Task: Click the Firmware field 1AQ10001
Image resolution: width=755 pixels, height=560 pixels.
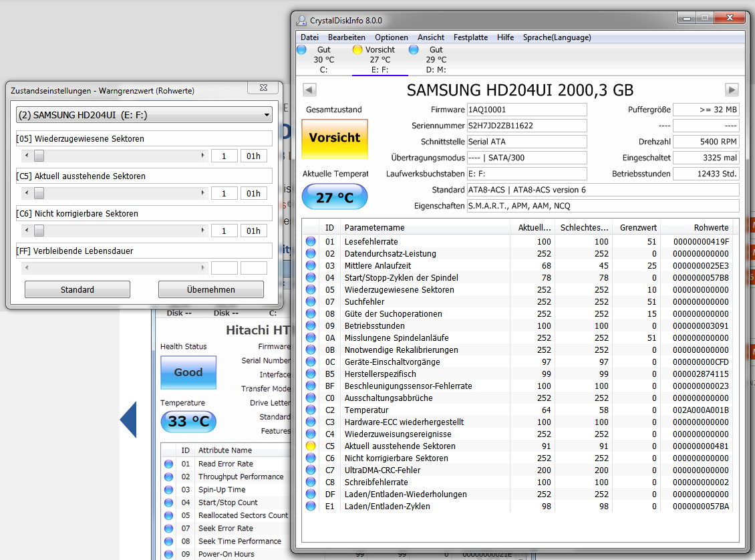Action: coord(526,110)
